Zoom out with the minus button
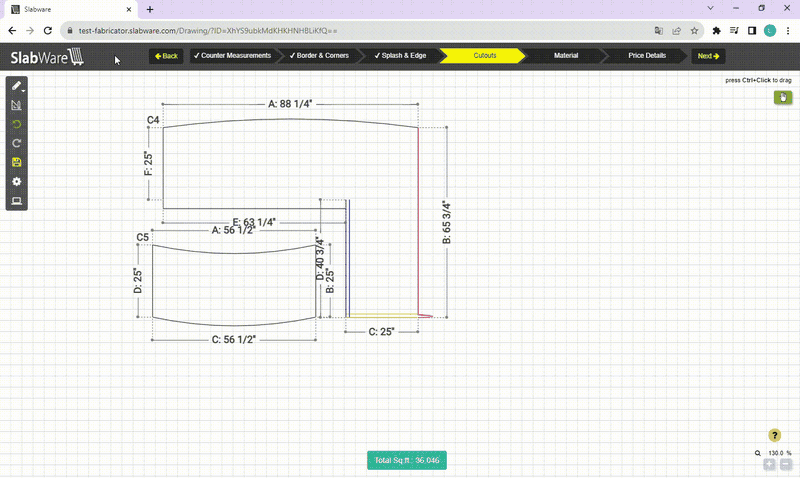This screenshot has width=800, height=478. point(786,464)
